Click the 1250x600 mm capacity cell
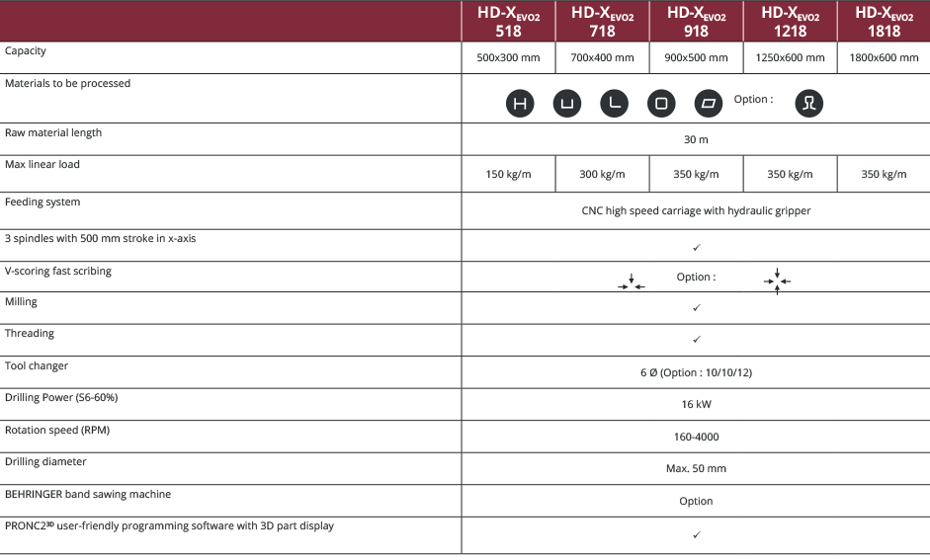 tap(790, 57)
